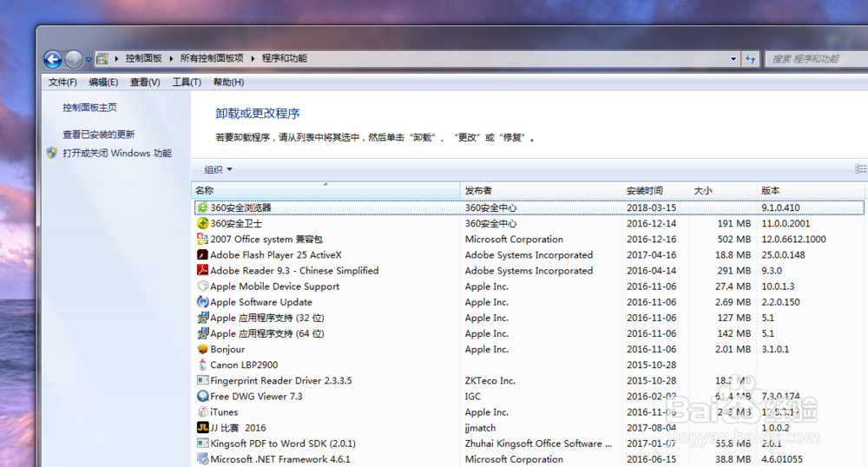868x467 pixels.
Task: Click Apple Mobile Device Support icon
Action: coord(202,286)
